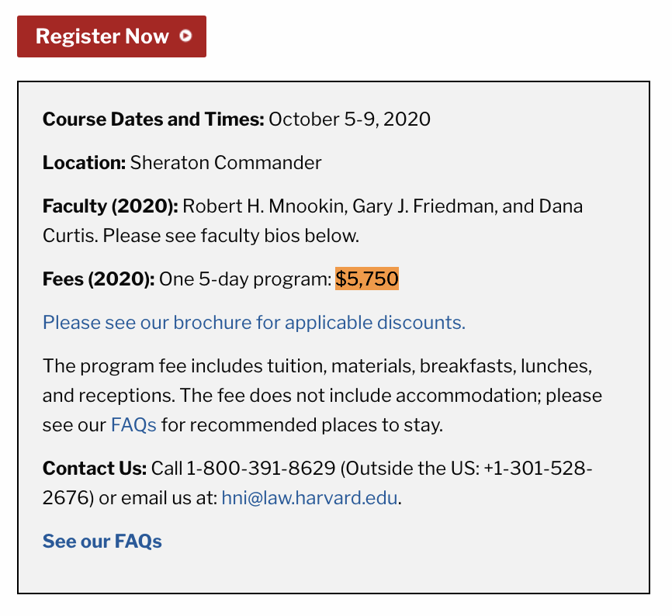The image size is (672, 616).
Task: Click the highlighted $5,750 price
Action: pos(367,279)
